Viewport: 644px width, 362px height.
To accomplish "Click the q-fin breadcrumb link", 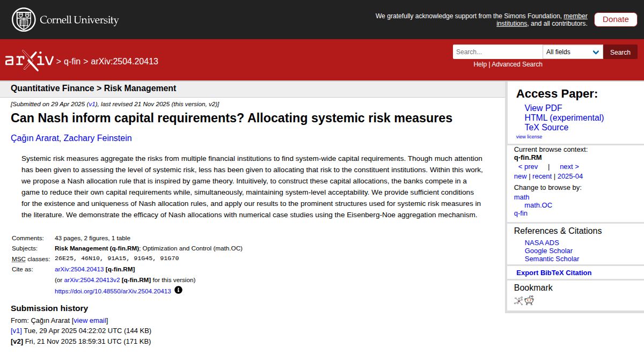I will tap(72, 61).
